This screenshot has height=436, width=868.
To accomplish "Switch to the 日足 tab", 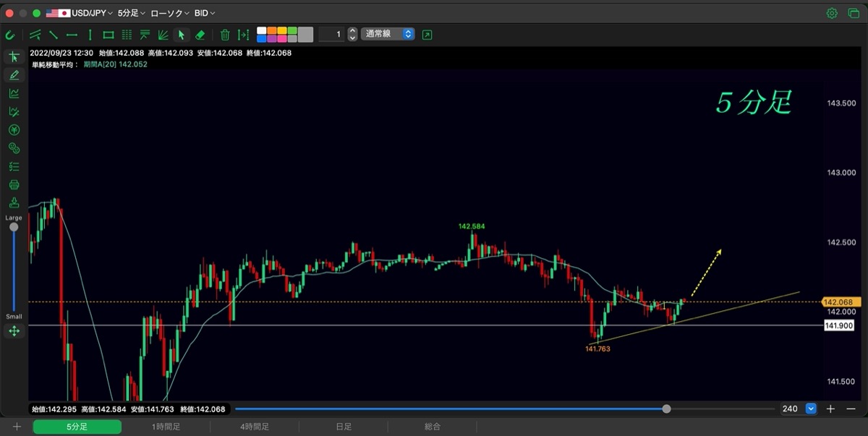I will 344,427.
